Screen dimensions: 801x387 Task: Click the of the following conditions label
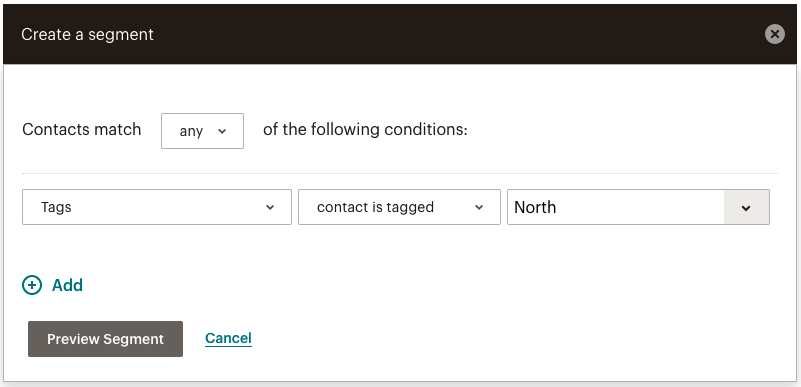click(365, 130)
